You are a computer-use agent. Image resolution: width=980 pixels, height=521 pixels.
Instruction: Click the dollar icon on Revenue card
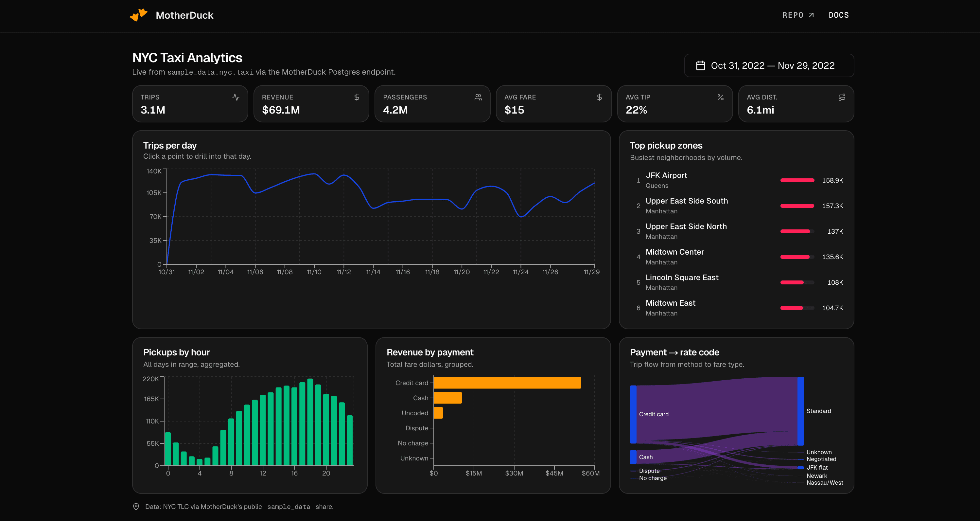click(x=357, y=97)
